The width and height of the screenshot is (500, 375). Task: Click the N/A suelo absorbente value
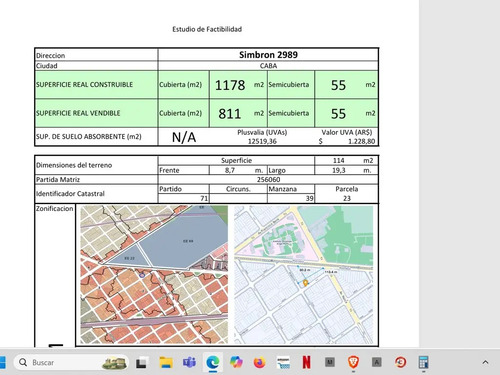[x=184, y=137]
